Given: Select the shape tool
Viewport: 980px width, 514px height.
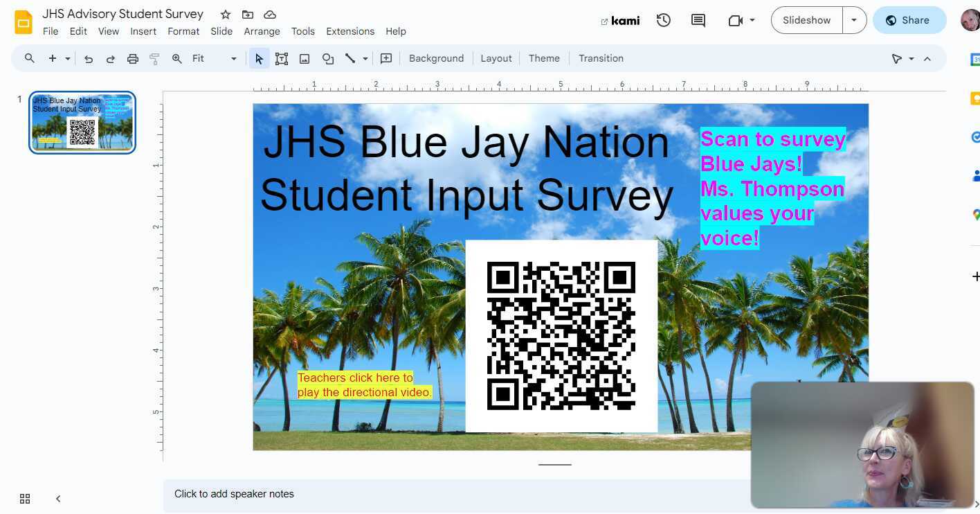Looking at the screenshot, I should tap(328, 58).
